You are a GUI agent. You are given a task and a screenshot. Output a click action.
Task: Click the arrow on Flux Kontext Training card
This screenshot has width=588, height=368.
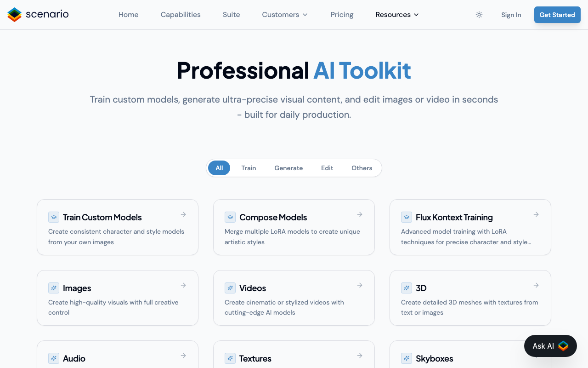[x=536, y=214]
